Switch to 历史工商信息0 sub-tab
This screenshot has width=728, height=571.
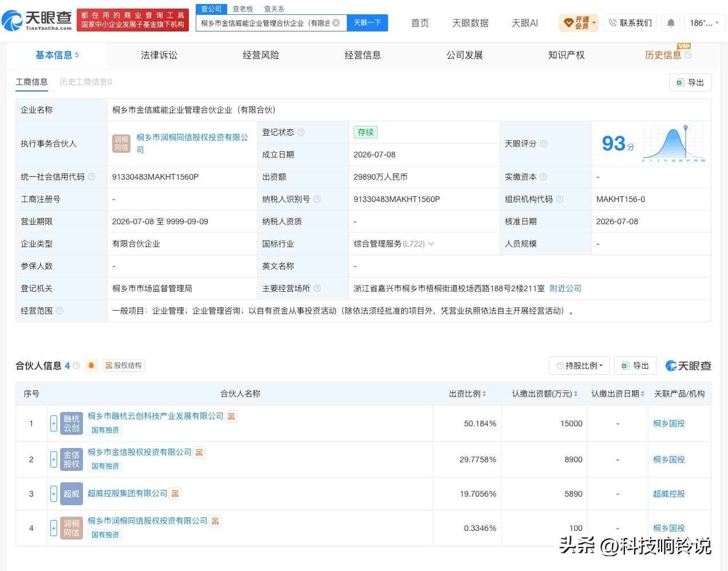86,82
